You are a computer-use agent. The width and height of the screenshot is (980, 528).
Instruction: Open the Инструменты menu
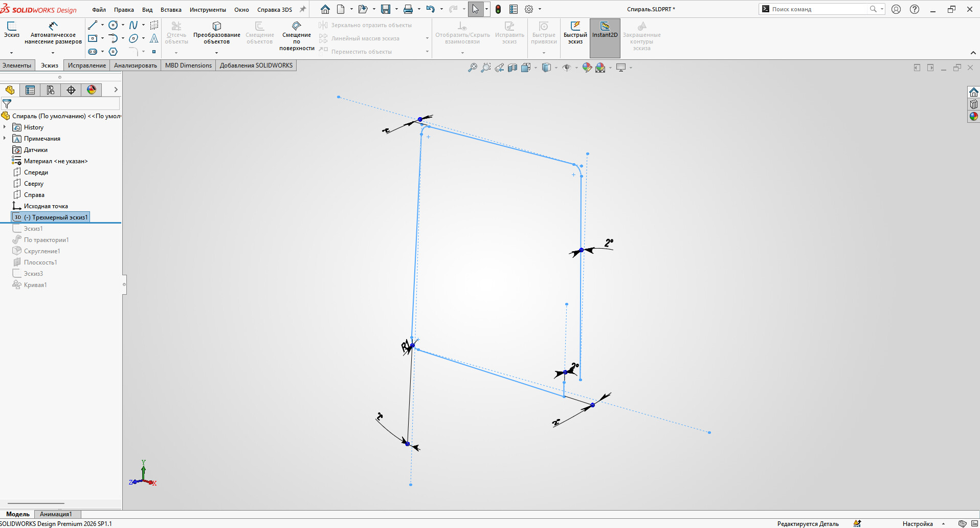[x=208, y=10]
